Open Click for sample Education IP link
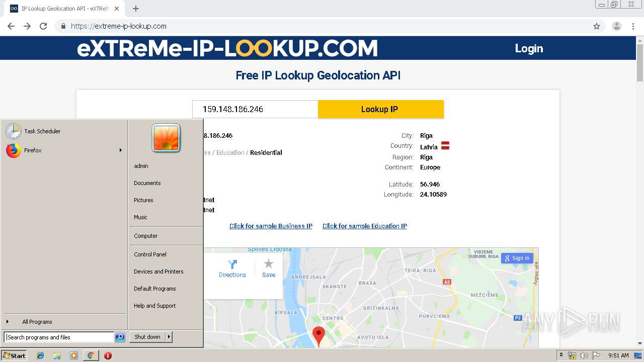This screenshot has height=362, width=644. pyautogui.click(x=365, y=226)
